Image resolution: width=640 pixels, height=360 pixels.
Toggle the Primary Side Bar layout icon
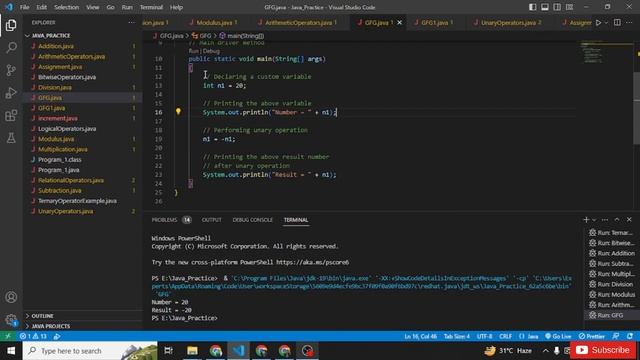pyautogui.click(x=533, y=7)
